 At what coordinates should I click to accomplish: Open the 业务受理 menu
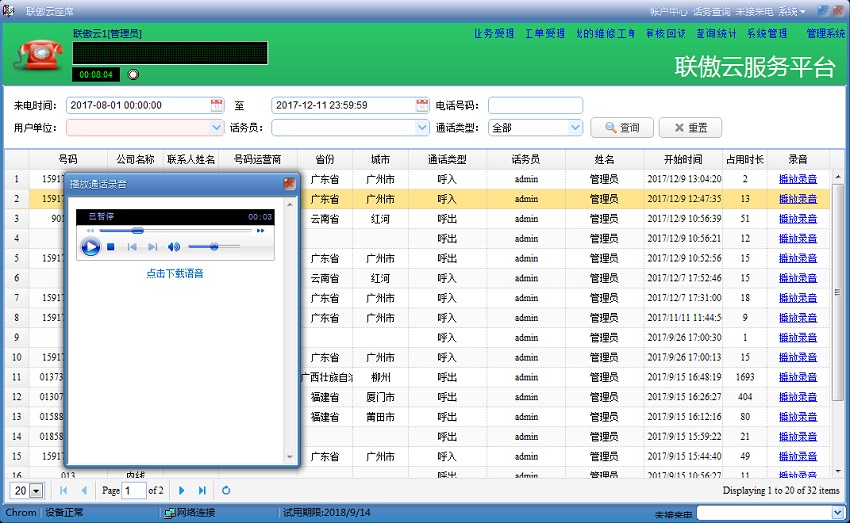(x=494, y=33)
